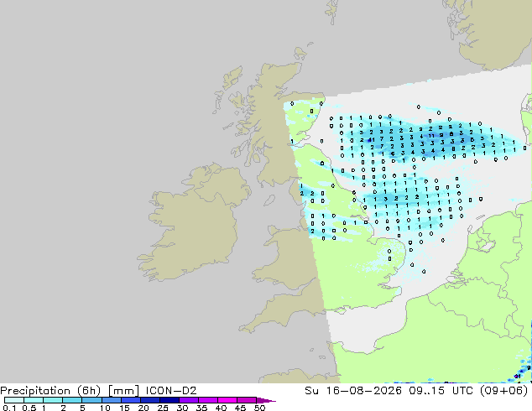Select the 5–10 mm legend color swatch
The width and height of the screenshot is (532, 411).
tap(91, 400)
